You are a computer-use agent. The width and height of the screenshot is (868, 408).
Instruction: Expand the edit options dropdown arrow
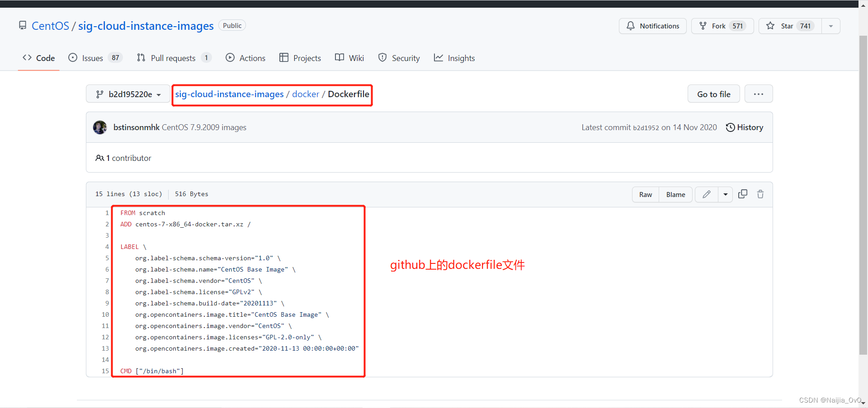click(x=725, y=194)
